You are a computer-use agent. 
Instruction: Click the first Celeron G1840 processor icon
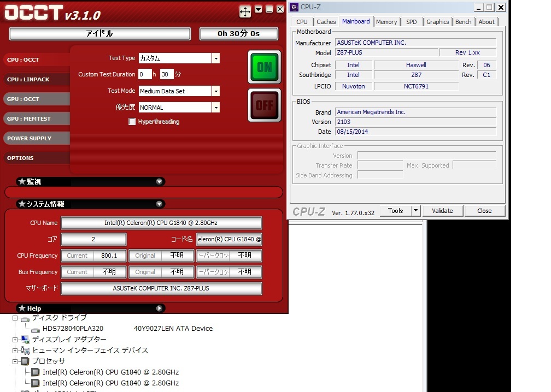[35, 372]
